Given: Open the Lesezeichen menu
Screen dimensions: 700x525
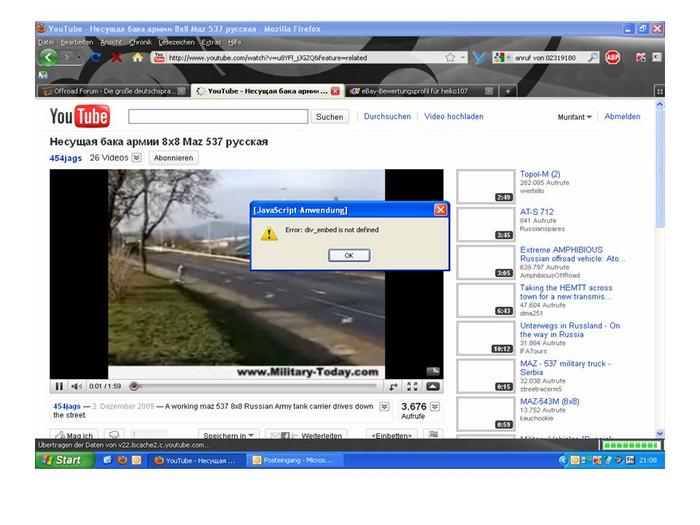Looking at the screenshot, I should [x=177, y=42].
